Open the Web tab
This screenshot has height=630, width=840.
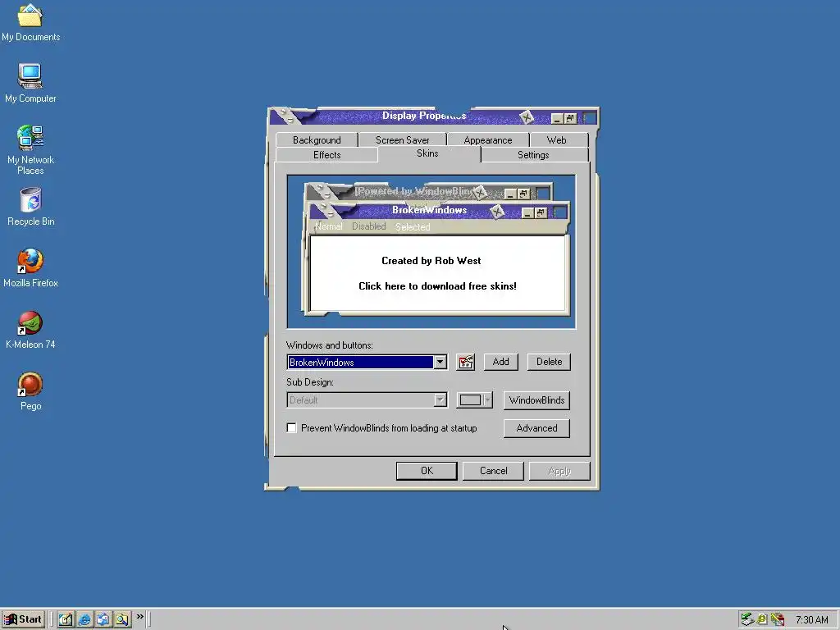tap(557, 139)
